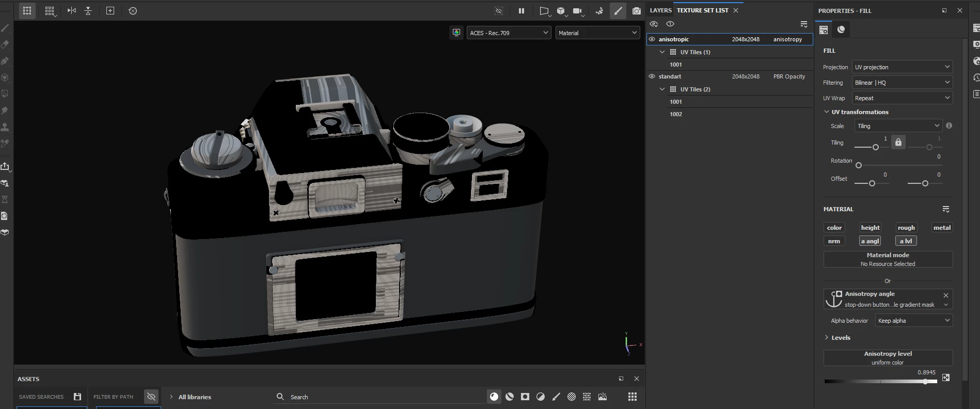Activate the mirror symmetry tool
Image resolution: width=980 pixels, height=409 pixels.
click(x=72, y=11)
